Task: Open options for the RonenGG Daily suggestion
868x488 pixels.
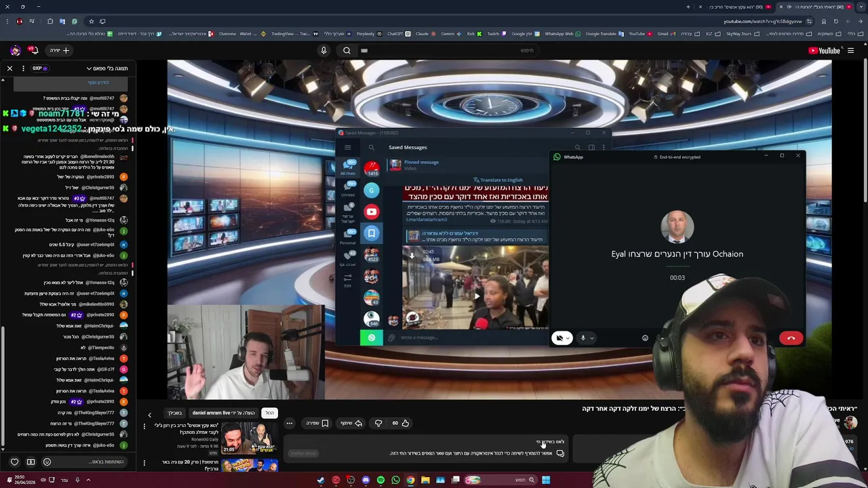Action: (144, 426)
